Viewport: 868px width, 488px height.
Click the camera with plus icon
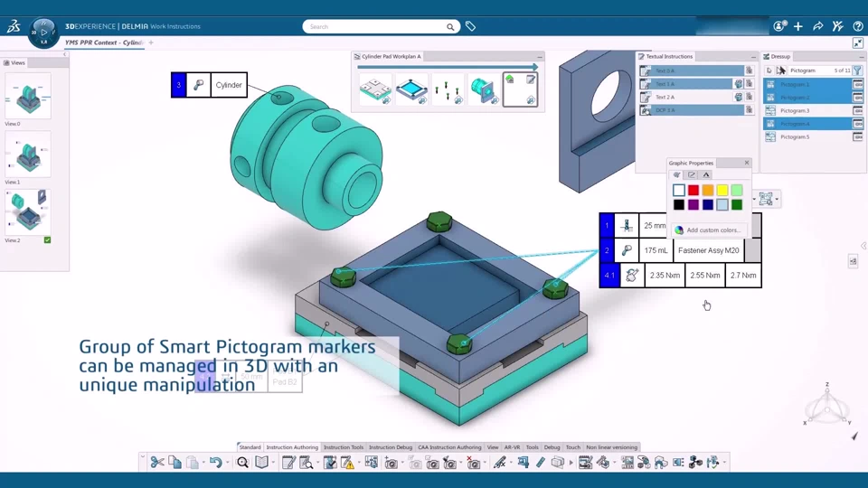[x=391, y=463]
